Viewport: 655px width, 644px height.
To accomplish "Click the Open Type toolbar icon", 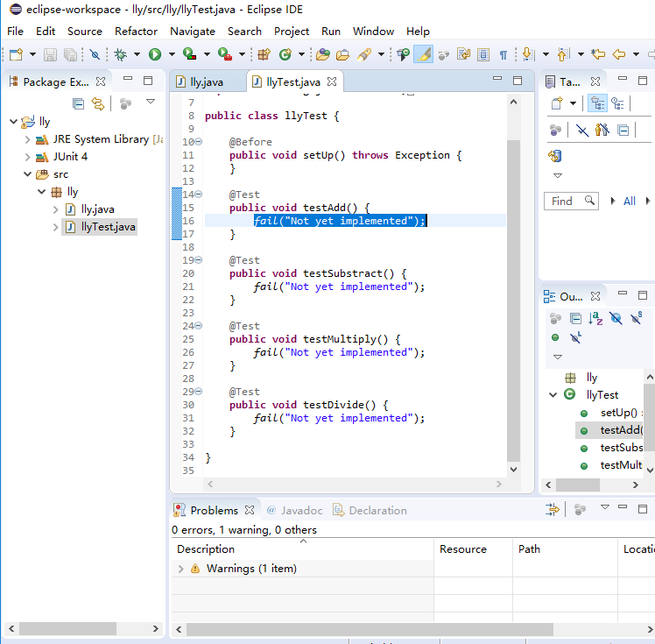I will click(323, 54).
